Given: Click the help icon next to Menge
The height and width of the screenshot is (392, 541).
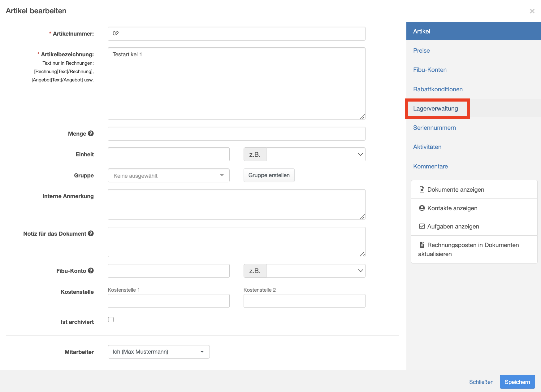Looking at the screenshot, I should (x=91, y=133).
